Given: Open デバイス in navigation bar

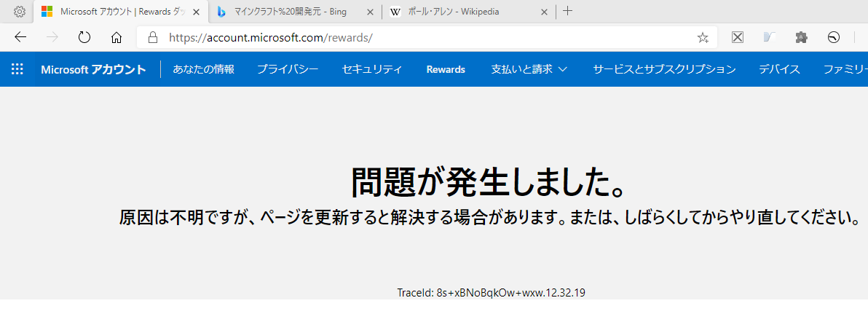Looking at the screenshot, I should [779, 69].
